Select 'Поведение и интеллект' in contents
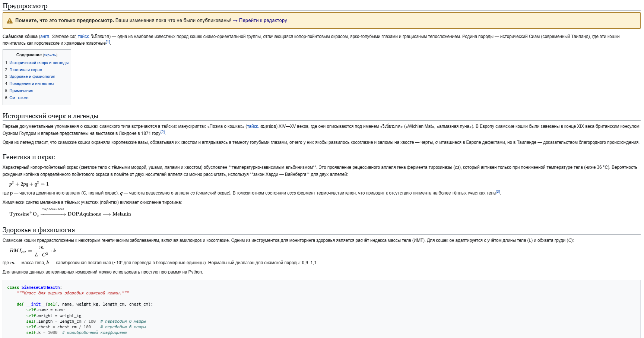 click(32, 84)
